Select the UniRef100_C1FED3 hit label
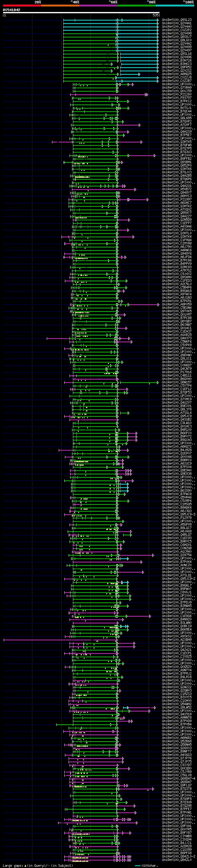 (x=177, y=280)
